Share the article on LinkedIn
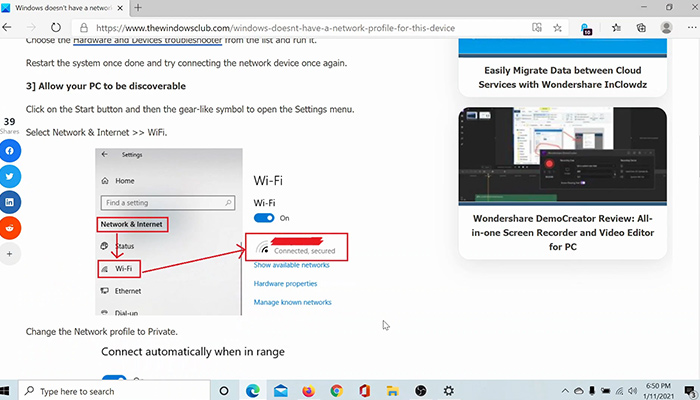Screen dimensions: 700x400 (x=10, y=202)
